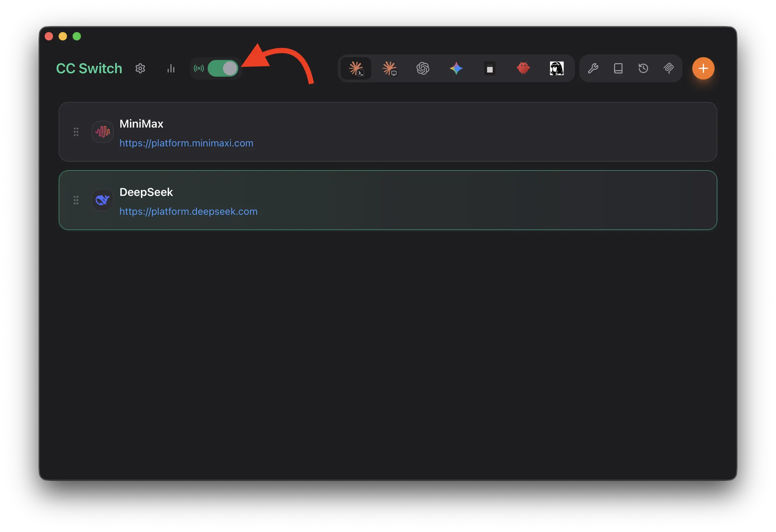
Task: Click the CC Switch title
Action: [89, 68]
